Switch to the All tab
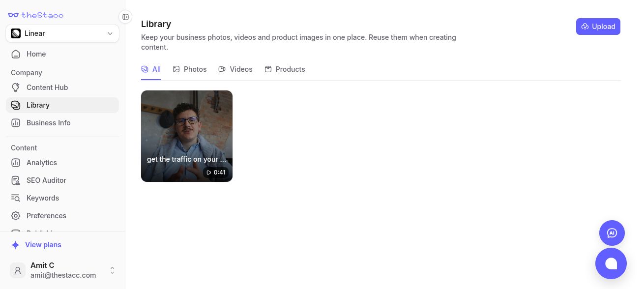 coord(151,69)
